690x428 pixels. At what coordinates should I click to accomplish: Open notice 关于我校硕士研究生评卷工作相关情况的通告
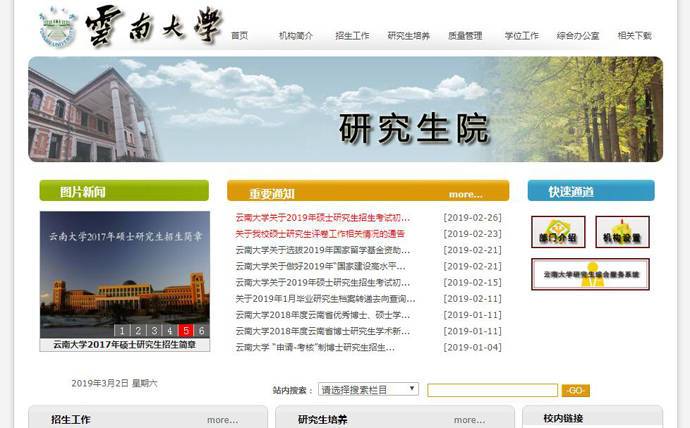tap(320, 234)
